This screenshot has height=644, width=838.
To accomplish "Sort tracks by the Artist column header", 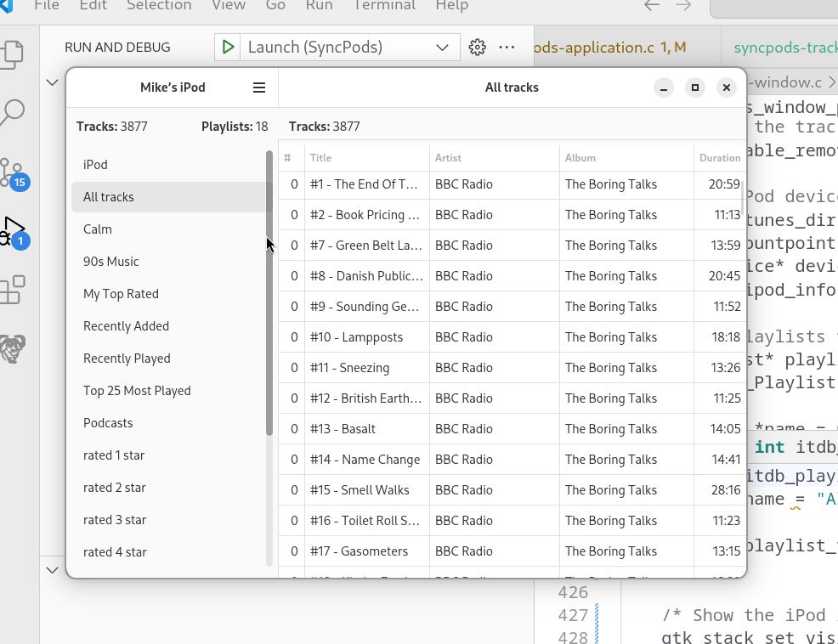I will pos(495,158).
